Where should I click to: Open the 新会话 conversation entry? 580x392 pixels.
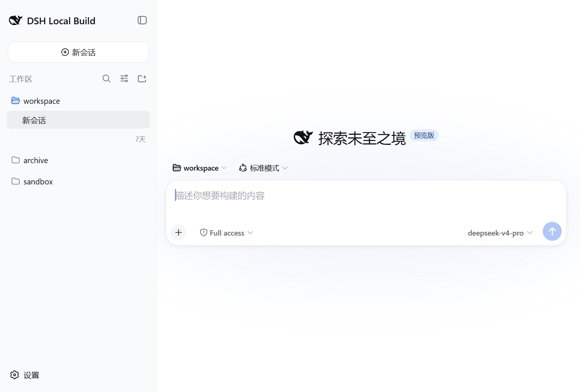click(78, 120)
